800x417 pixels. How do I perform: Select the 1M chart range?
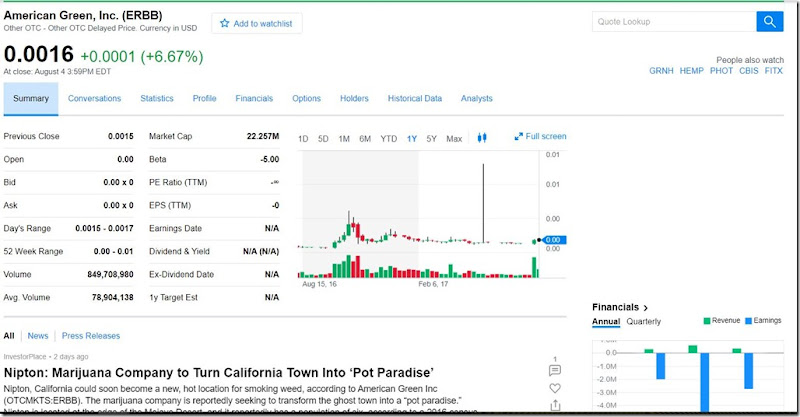[x=344, y=139]
